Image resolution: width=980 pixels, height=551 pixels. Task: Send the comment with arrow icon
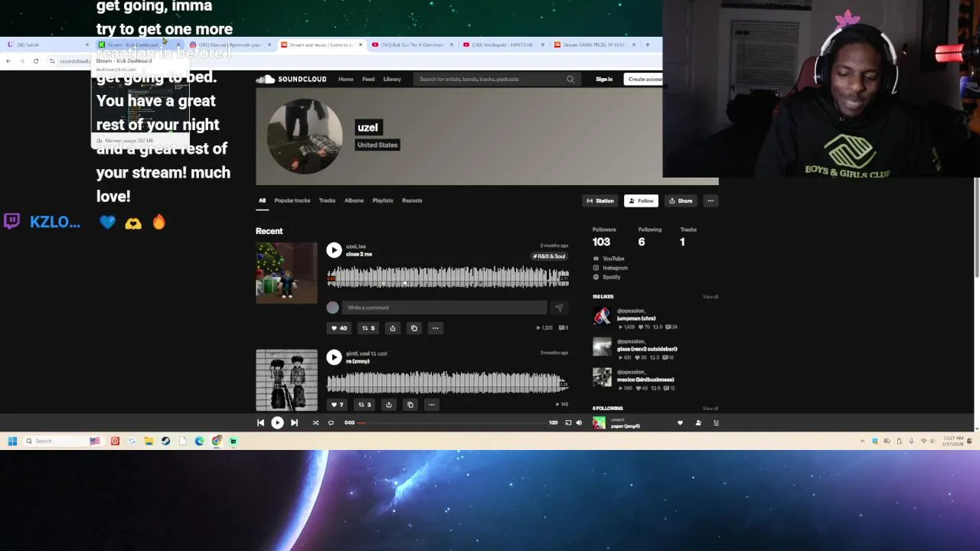click(x=559, y=308)
